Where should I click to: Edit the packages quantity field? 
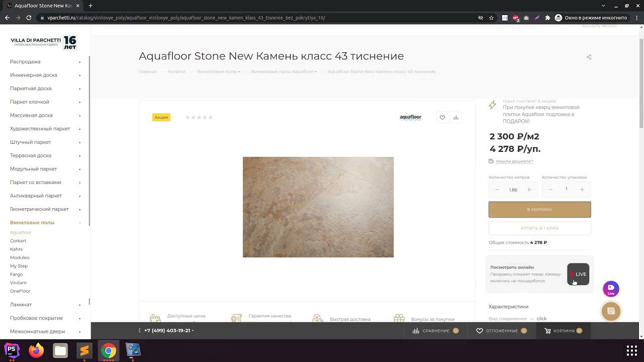coord(566,189)
